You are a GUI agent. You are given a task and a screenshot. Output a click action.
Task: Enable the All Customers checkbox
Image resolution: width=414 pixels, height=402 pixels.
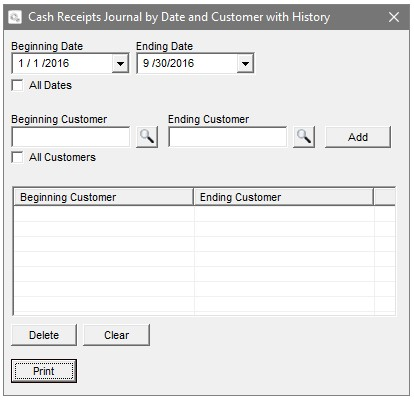click(x=17, y=157)
